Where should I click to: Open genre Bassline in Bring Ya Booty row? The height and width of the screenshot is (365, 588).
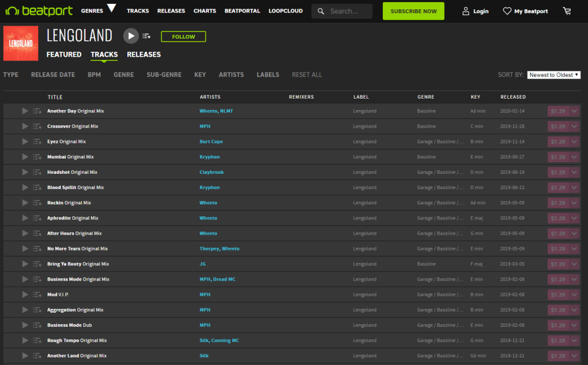426,264
